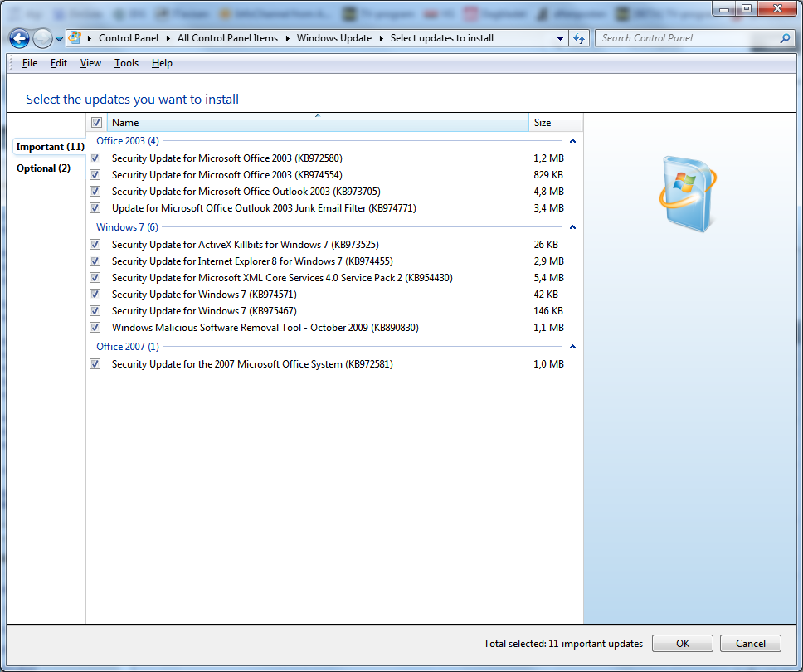Open dropdown arrow after Control Panel breadcrumb

(168, 38)
